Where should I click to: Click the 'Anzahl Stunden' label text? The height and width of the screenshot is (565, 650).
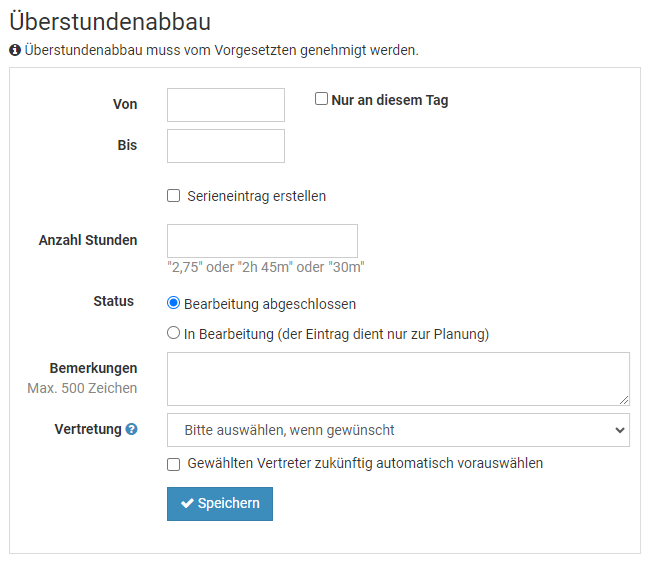pyautogui.click(x=88, y=240)
